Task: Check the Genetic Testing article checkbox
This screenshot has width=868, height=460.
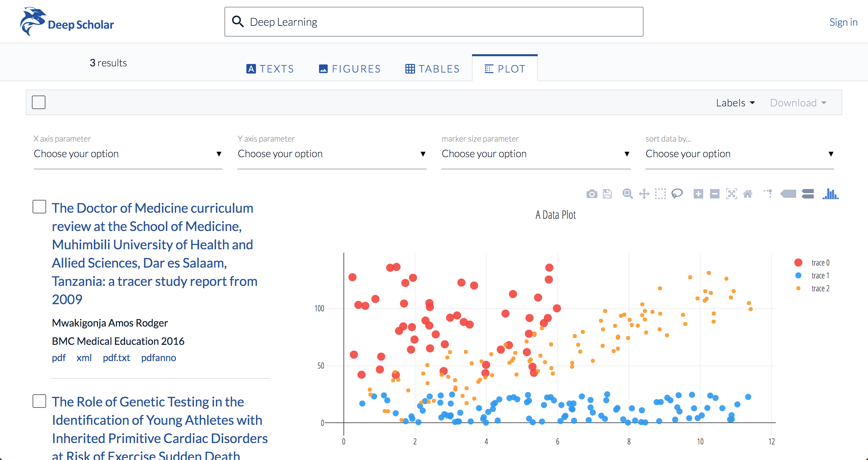Action: (39, 401)
